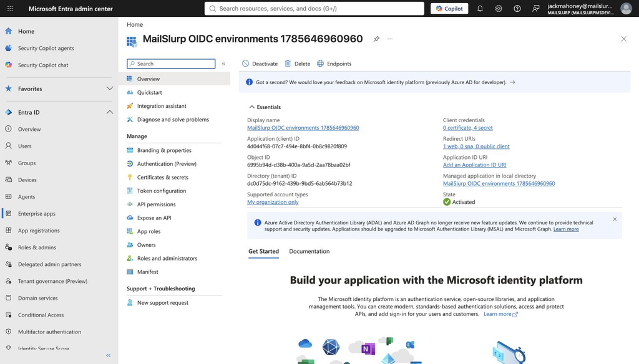Image resolution: width=639 pixels, height=364 pixels.
Task: Select the Application (client) ID value
Action: point(297,146)
